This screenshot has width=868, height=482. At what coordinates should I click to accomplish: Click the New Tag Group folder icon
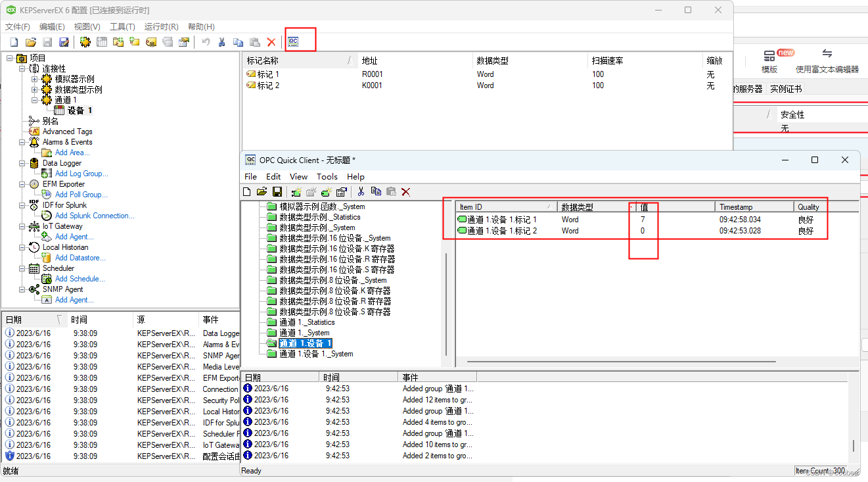click(x=118, y=42)
